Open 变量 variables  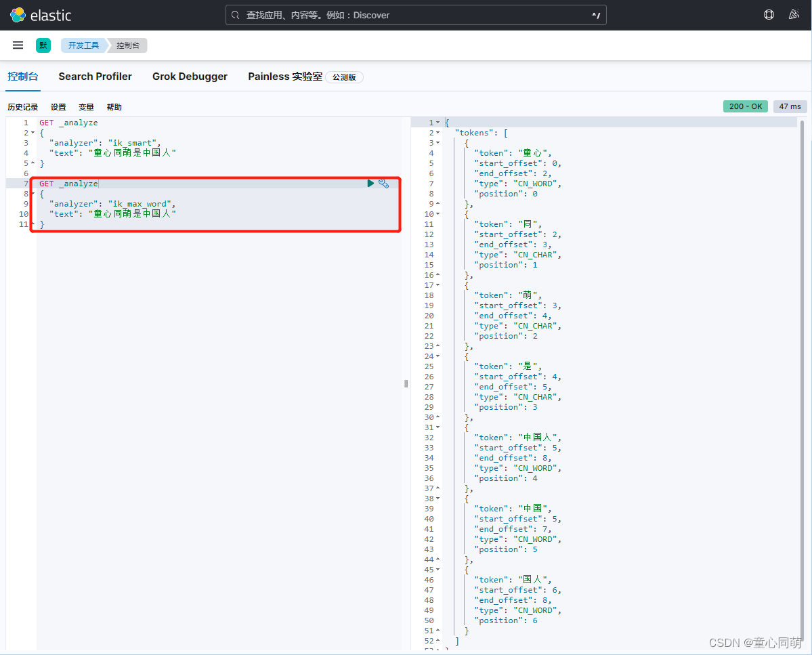86,107
